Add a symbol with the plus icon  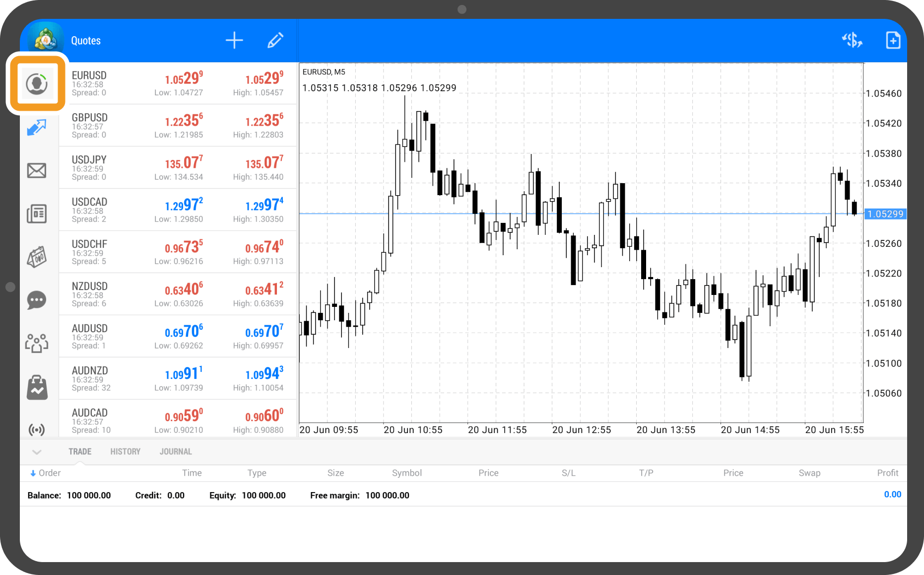[x=234, y=40]
